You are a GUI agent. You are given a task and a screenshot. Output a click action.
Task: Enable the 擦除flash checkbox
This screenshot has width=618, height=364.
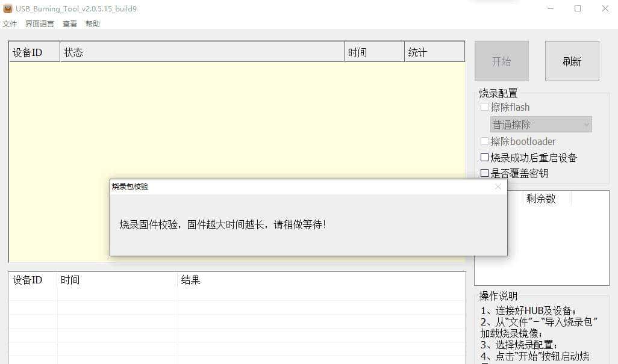click(484, 106)
